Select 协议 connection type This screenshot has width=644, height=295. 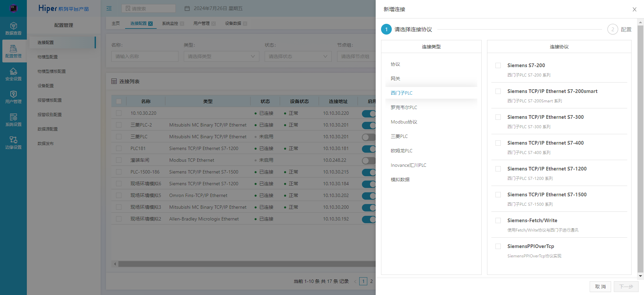431,64
